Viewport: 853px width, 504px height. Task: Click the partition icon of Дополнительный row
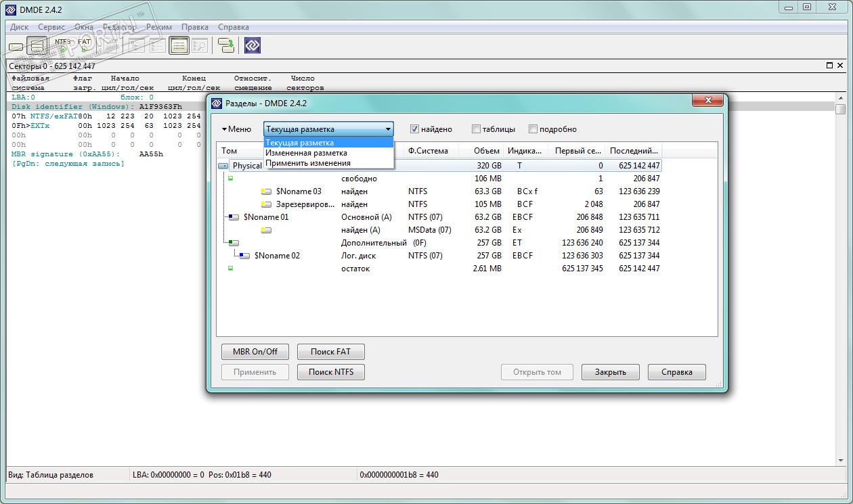tap(234, 243)
